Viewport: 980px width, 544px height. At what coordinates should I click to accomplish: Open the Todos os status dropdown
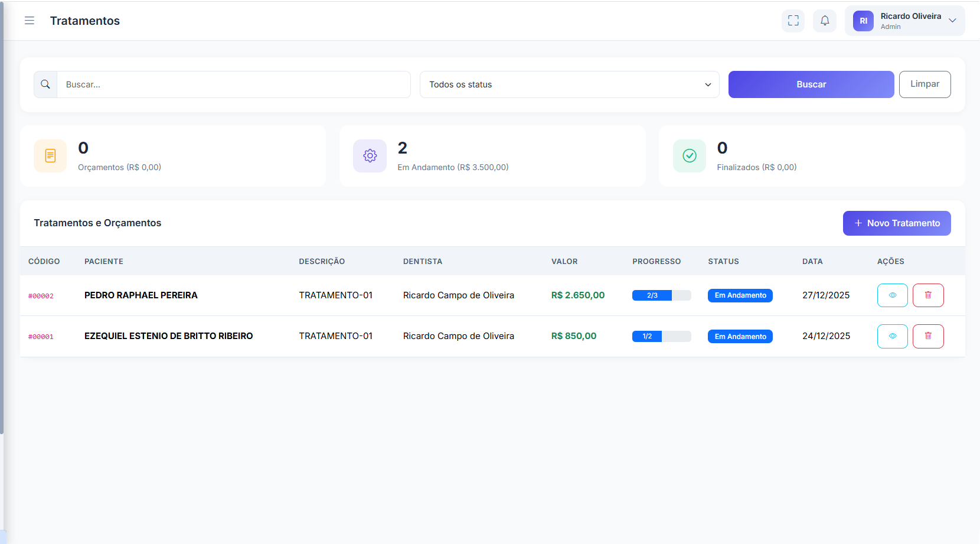569,84
